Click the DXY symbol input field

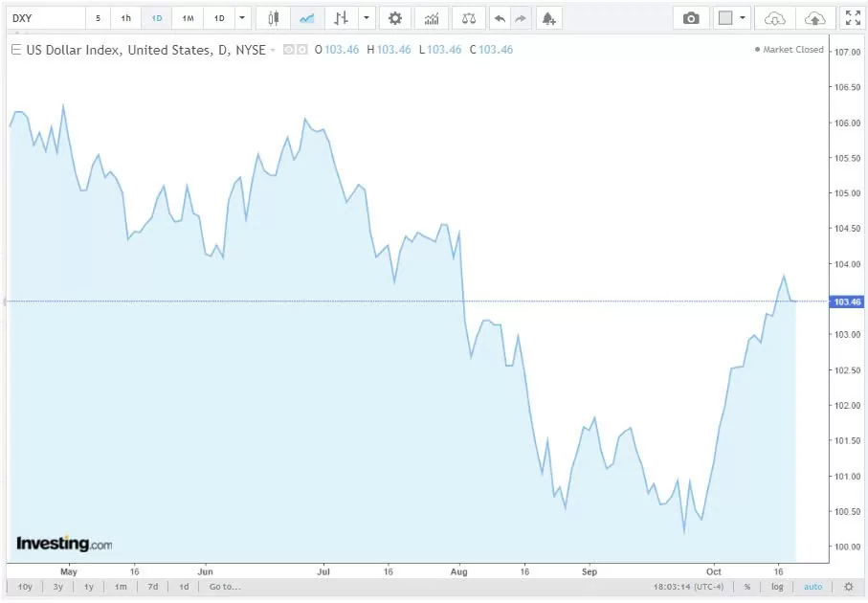tap(45, 18)
